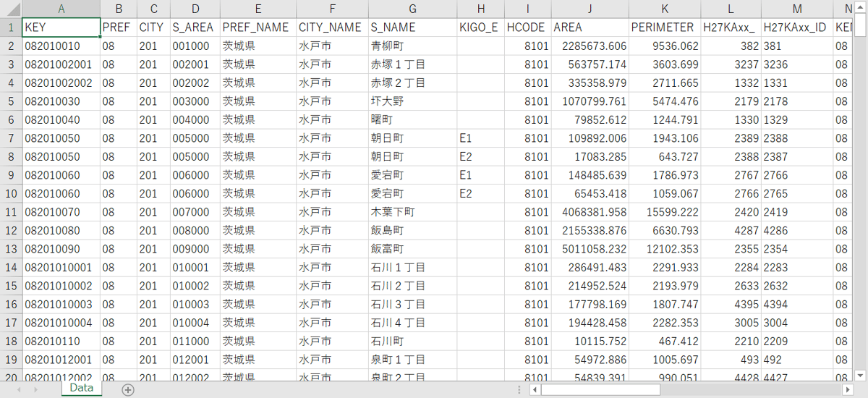
Task: Click the horizontal scrollbar right arrow
Action: [848, 390]
